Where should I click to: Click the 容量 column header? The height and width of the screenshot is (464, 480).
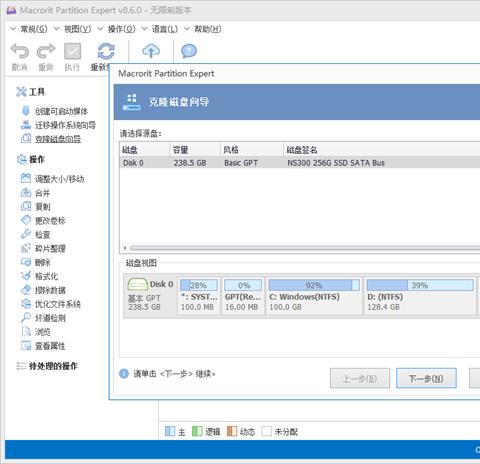[195, 150]
